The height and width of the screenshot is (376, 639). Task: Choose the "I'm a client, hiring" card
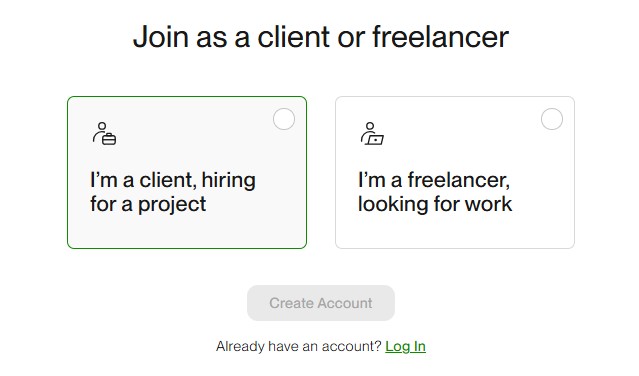[187, 172]
